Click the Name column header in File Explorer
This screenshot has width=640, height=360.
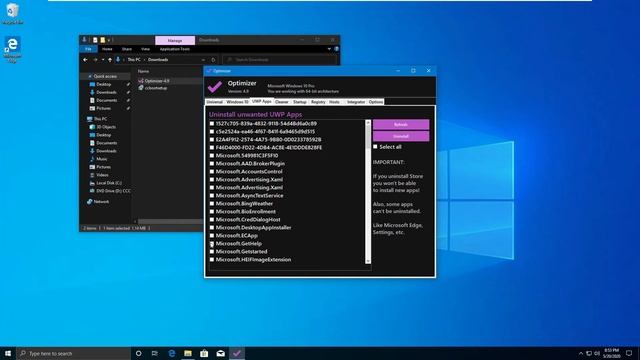143,71
